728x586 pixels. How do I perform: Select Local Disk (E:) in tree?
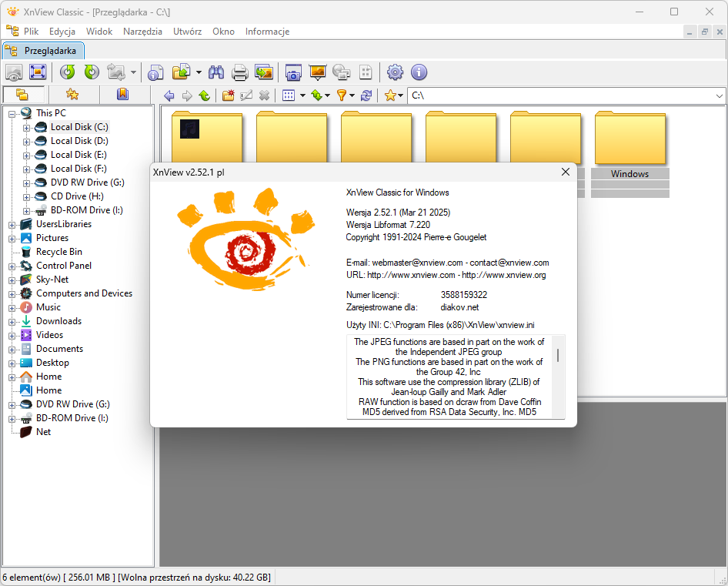78,155
